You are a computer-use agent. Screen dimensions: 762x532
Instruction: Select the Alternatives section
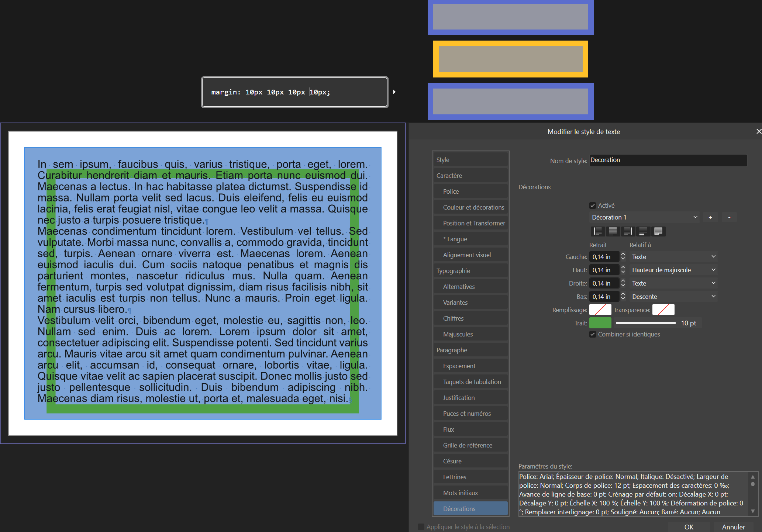tap(470, 287)
